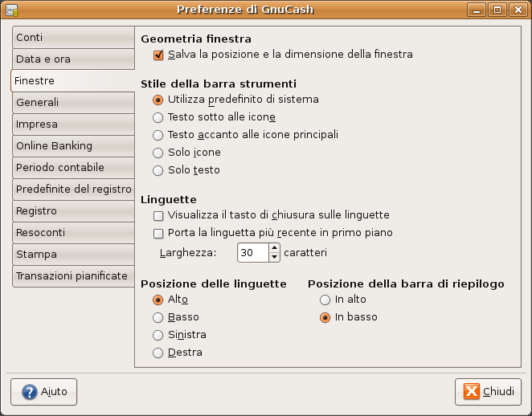Click Posizione della barra di riepilogo heading
This screenshot has width=532, height=416.
click(x=406, y=283)
